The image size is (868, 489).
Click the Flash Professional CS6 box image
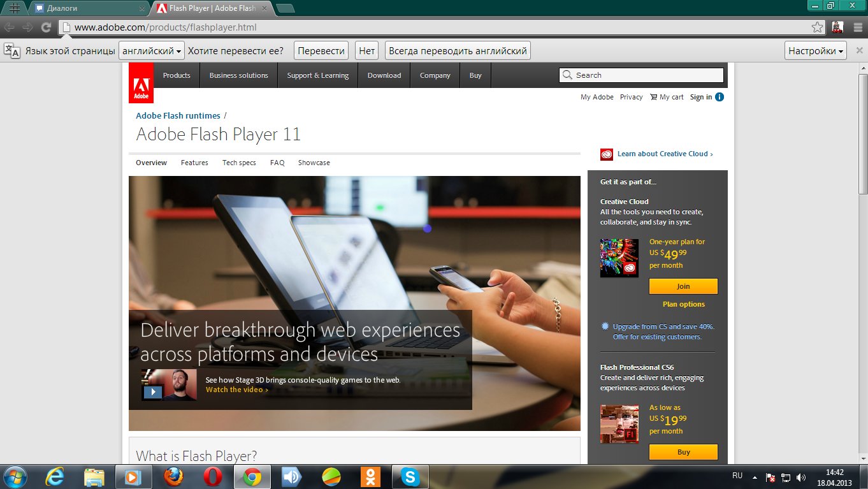(x=619, y=424)
